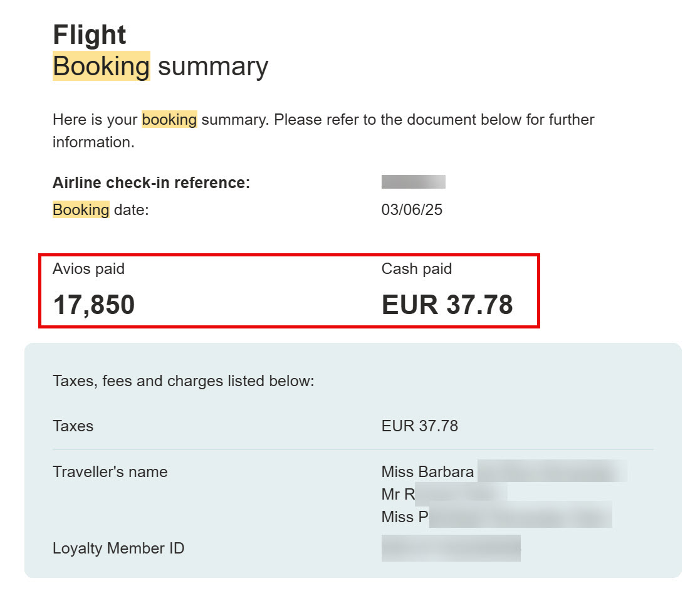The width and height of the screenshot is (700, 593).
Task: Click the blurred airline check-in reference value
Action: pyautogui.click(x=413, y=182)
